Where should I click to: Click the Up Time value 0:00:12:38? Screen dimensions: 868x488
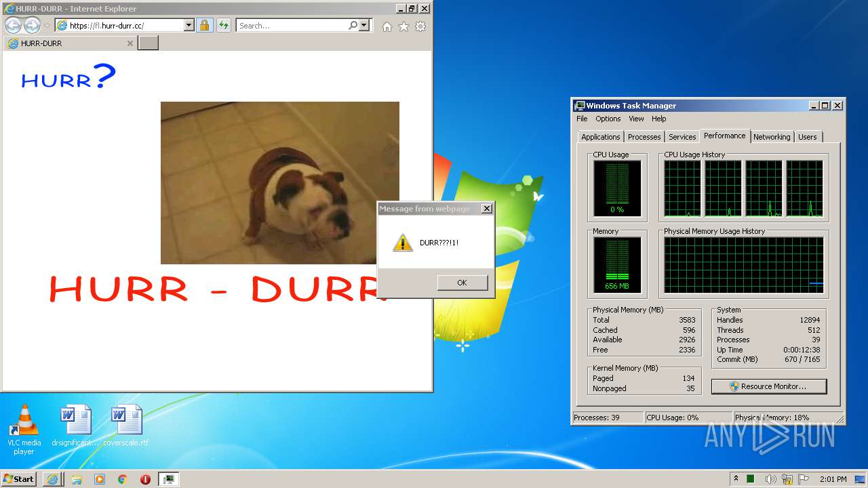[802, 350]
